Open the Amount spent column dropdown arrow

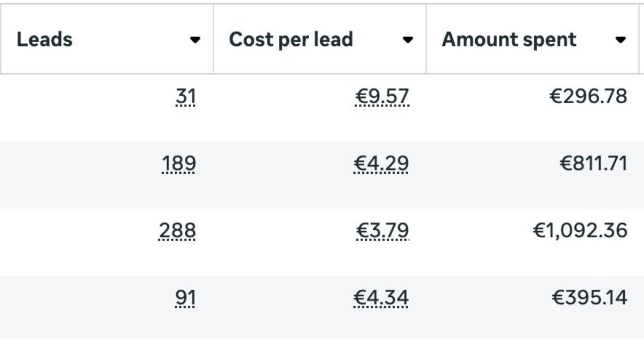[621, 40]
